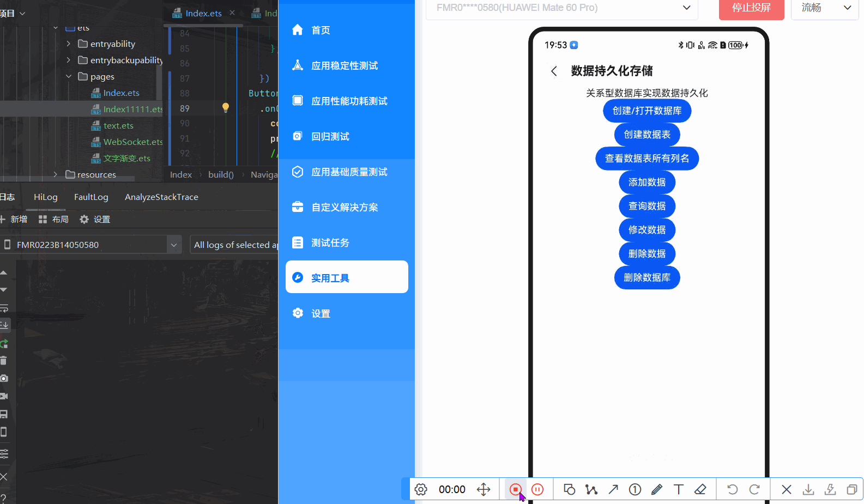
Task: Select the pencil drawing tool
Action: click(x=657, y=489)
